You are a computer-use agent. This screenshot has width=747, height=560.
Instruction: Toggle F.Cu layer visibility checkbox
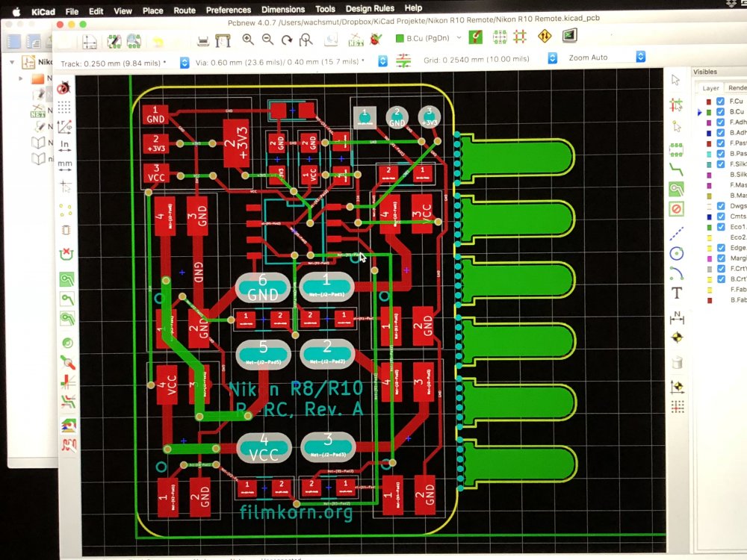[x=720, y=102]
